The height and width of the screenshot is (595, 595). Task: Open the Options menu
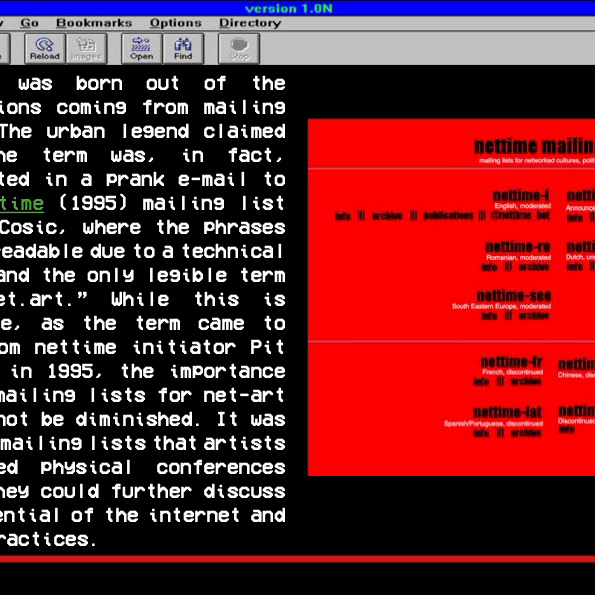pyautogui.click(x=176, y=23)
